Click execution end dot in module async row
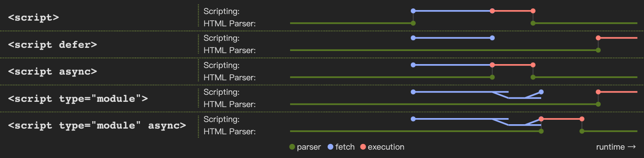 [582, 119]
